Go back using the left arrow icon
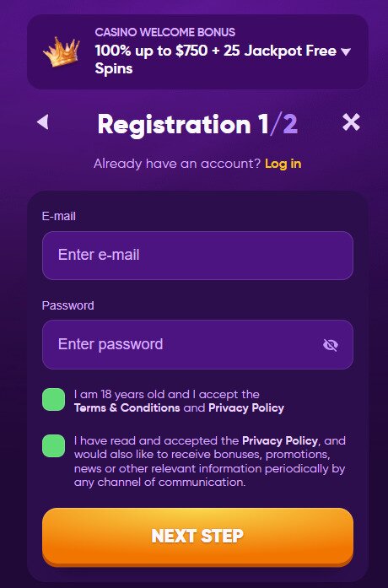The width and height of the screenshot is (388, 588). [43, 121]
